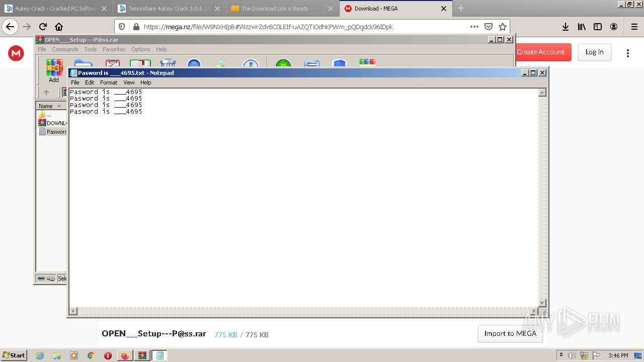Viewport: 644px width, 362px height.
Task: Click Notepad vertical scrollbar down arrow
Action: tap(542, 303)
